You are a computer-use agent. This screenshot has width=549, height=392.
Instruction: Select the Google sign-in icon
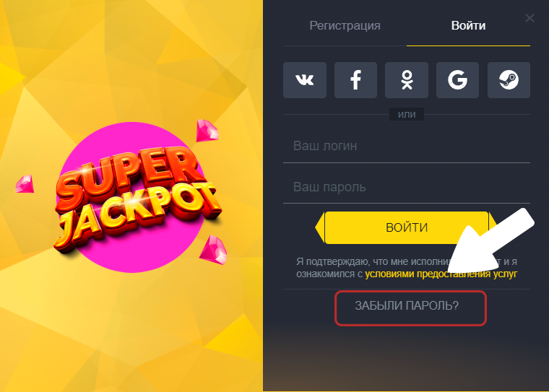coord(457,80)
